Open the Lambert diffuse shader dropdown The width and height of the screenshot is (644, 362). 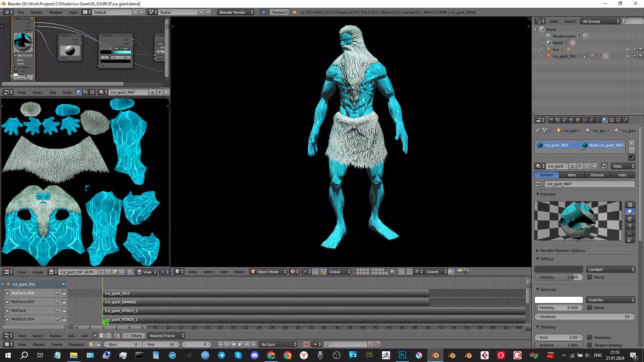(610, 269)
